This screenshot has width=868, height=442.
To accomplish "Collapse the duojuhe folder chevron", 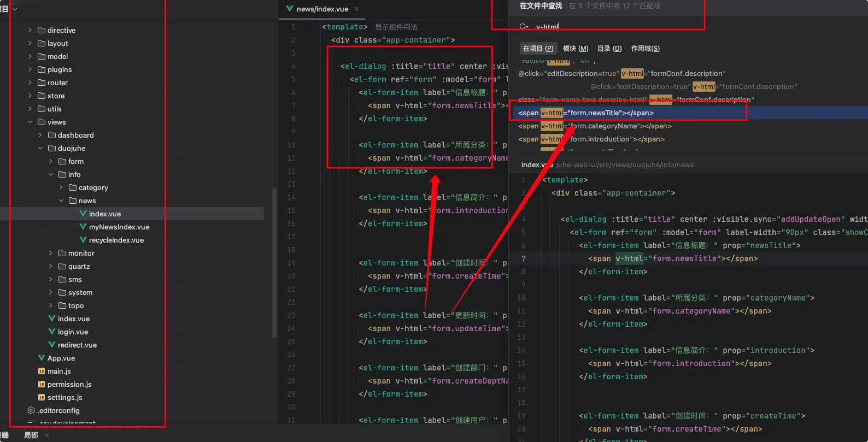I will click(40, 148).
